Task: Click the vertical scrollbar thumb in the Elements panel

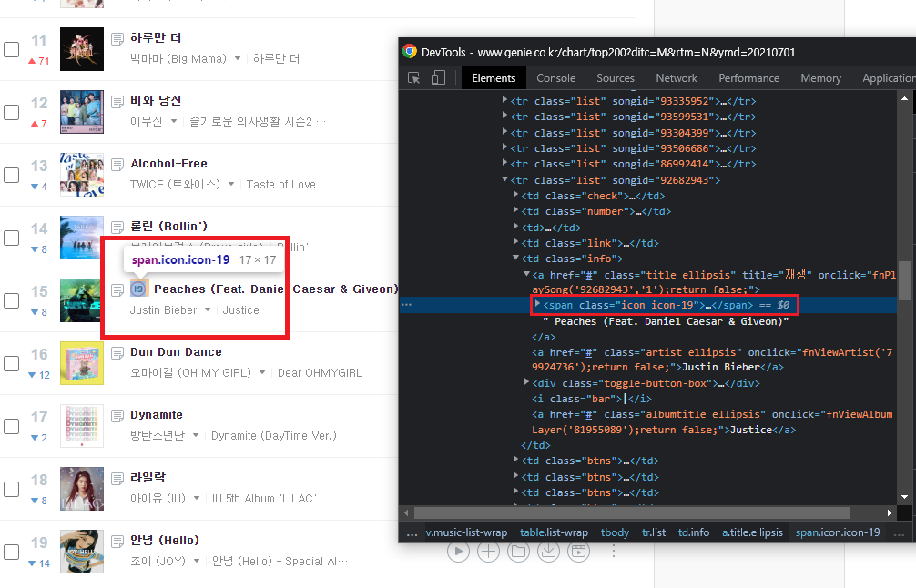Action: [904, 280]
